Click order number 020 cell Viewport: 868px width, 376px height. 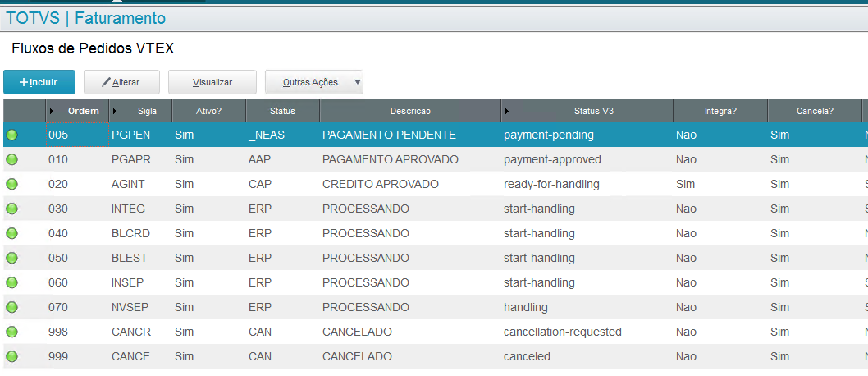77,184
